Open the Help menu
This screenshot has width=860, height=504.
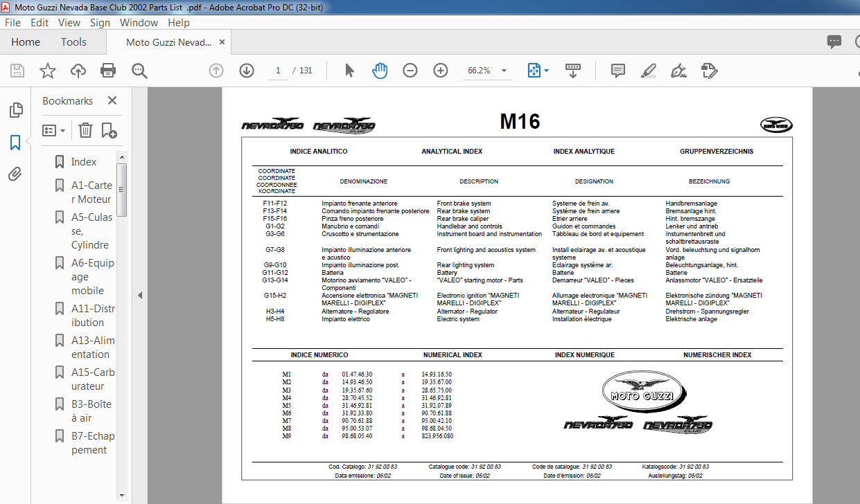tap(179, 22)
